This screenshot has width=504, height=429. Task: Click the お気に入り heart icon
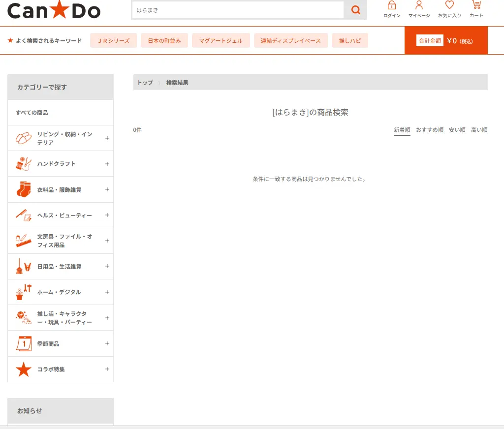pyautogui.click(x=449, y=5)
